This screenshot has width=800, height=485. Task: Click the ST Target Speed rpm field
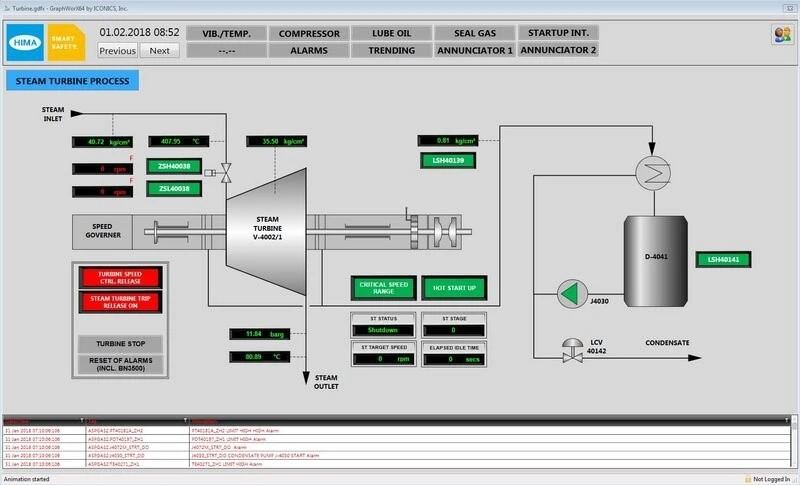[383, 359]
